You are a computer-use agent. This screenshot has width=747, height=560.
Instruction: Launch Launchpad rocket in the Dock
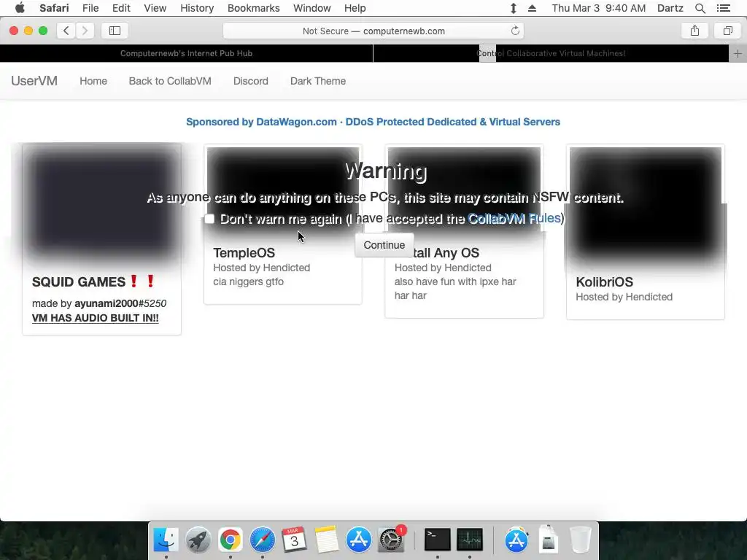(x=198, y=540)
